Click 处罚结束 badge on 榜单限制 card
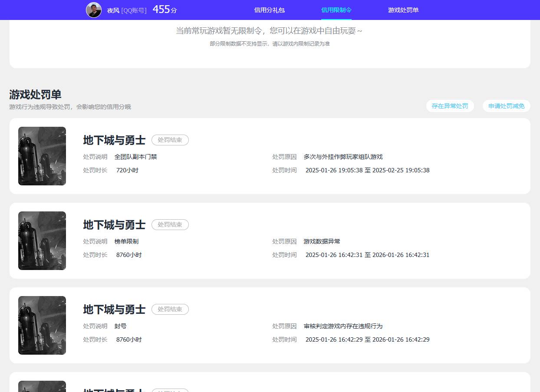The width and height of the screenshot is (540, 392). point(170,225)
